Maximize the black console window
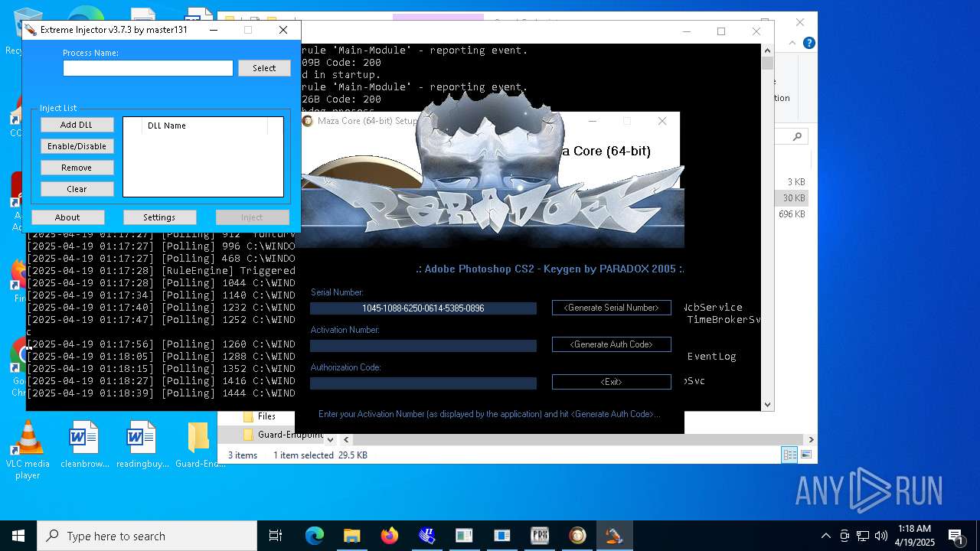 pyautogui.click(x=721, y=31)
